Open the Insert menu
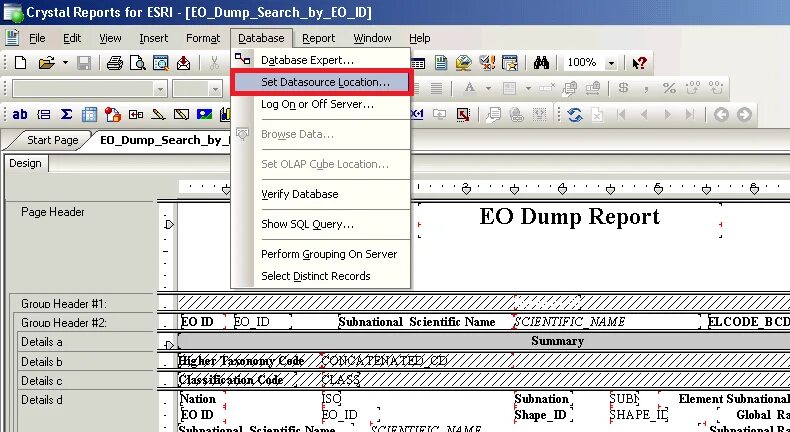Image resolution: width=790 pixels, height=432 pixels. pyautogui.click(x=154, y=38)
